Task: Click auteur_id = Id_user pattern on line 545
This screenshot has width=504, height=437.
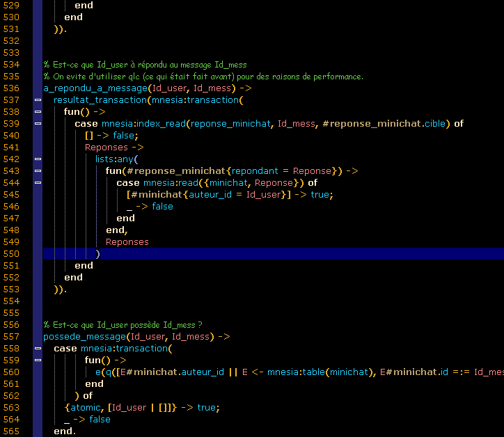Action: 235,195
